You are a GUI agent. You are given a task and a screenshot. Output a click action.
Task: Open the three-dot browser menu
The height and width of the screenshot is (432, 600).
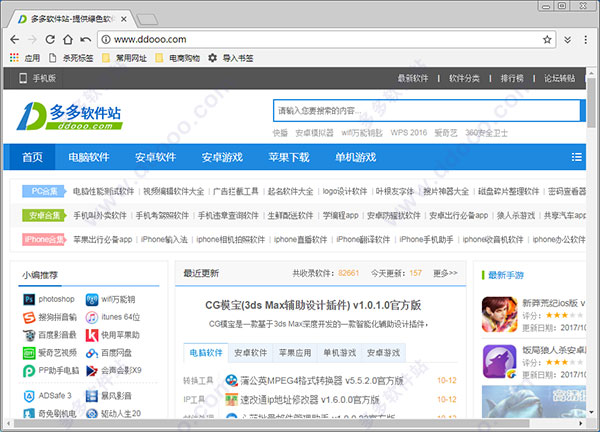(x=585, y=39)
